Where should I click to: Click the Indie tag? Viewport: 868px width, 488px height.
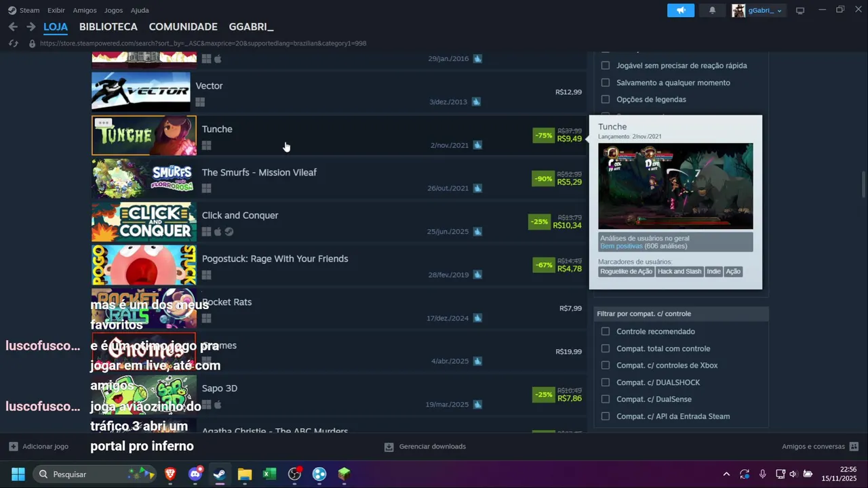(x=713, y=271)
